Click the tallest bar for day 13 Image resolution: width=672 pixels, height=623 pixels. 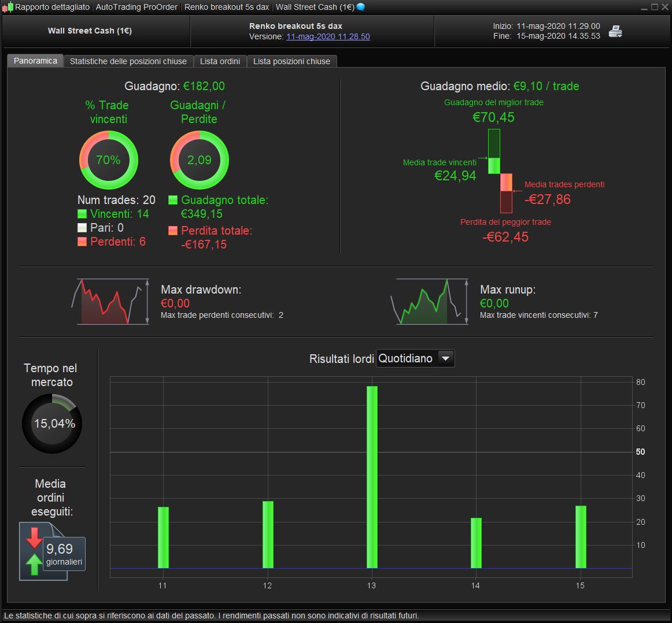tap(372, 477)
